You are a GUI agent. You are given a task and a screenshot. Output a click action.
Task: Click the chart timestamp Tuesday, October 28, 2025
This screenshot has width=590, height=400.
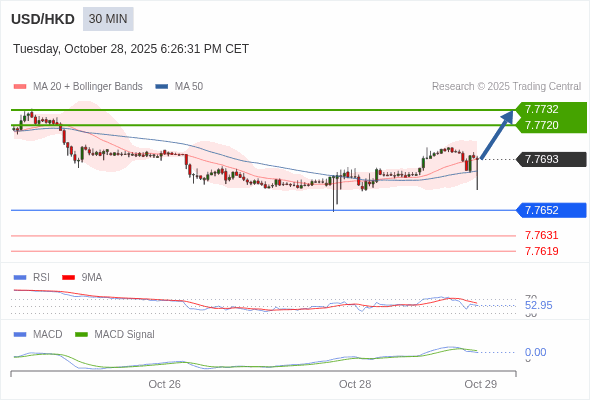pyautogui.click(x=131, y=49)
